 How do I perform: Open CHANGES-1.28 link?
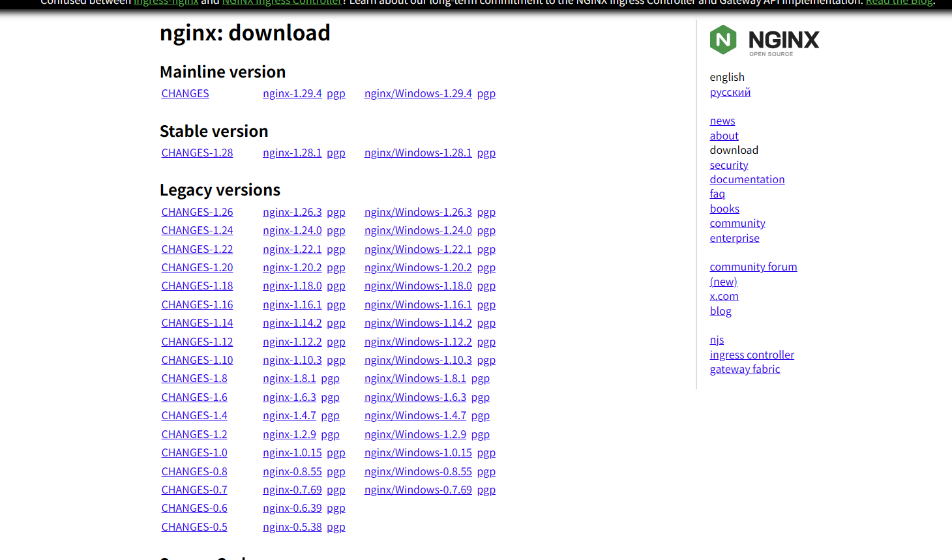(x=197, y=153)
